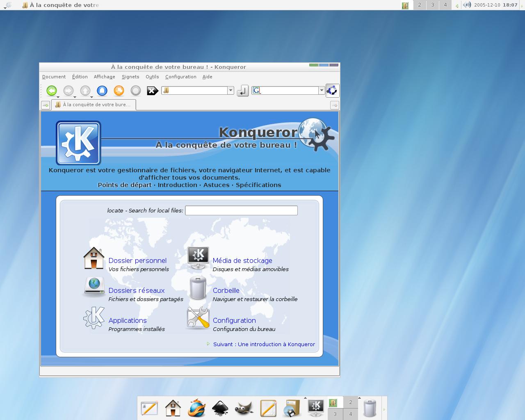Open the back history dropdown arrow
The width and height of the screenshot is (525, 420).
(58, 97)
